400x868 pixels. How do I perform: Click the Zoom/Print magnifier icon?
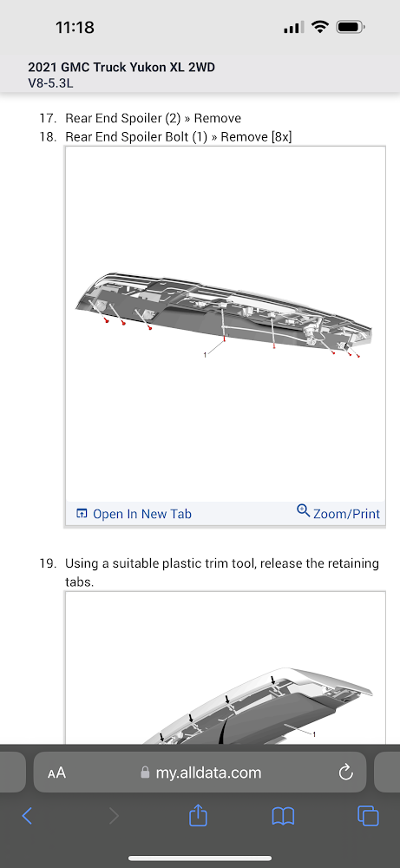[x=303, y=510]
